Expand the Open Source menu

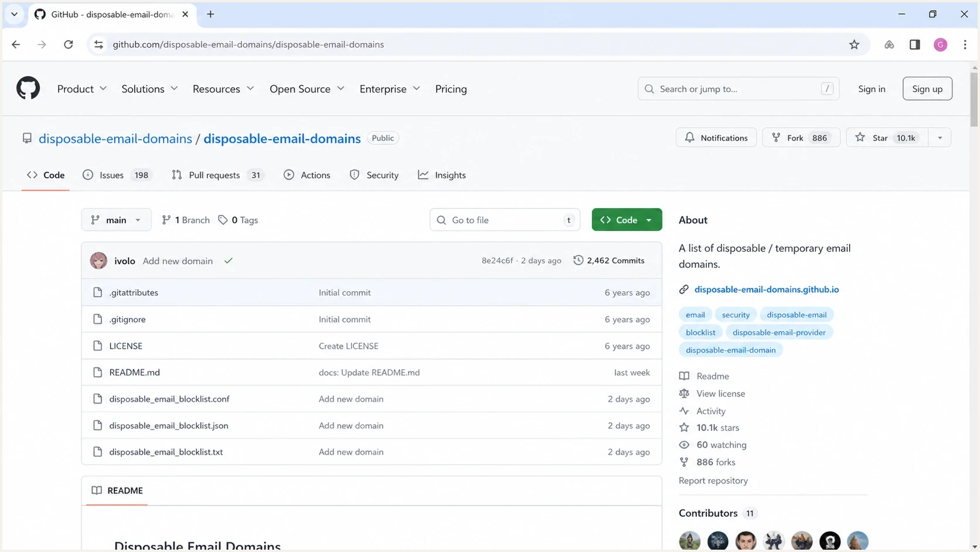(307, 89)
